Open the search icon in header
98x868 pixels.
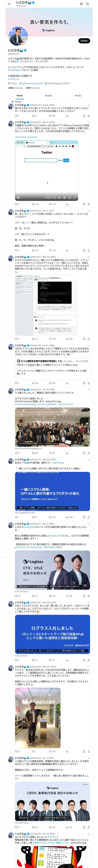[88, 4]
